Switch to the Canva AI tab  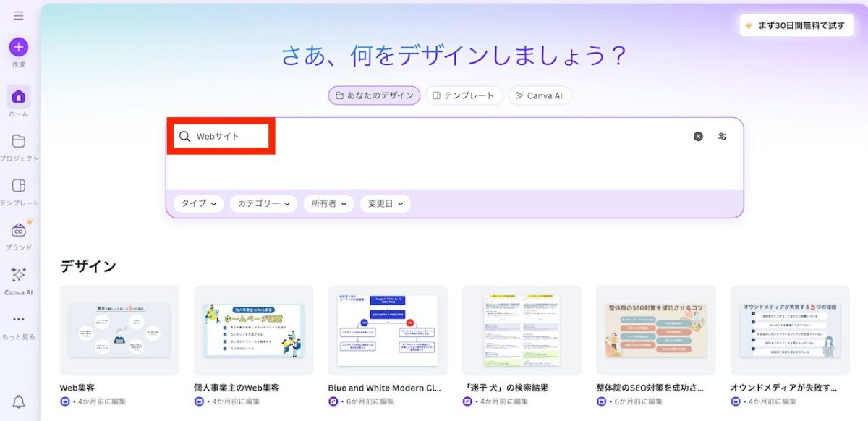[x=540, y=95]
